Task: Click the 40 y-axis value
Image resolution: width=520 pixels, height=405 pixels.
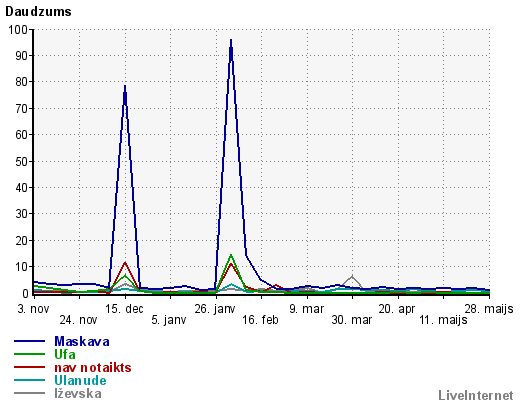Action: point(21,188)
